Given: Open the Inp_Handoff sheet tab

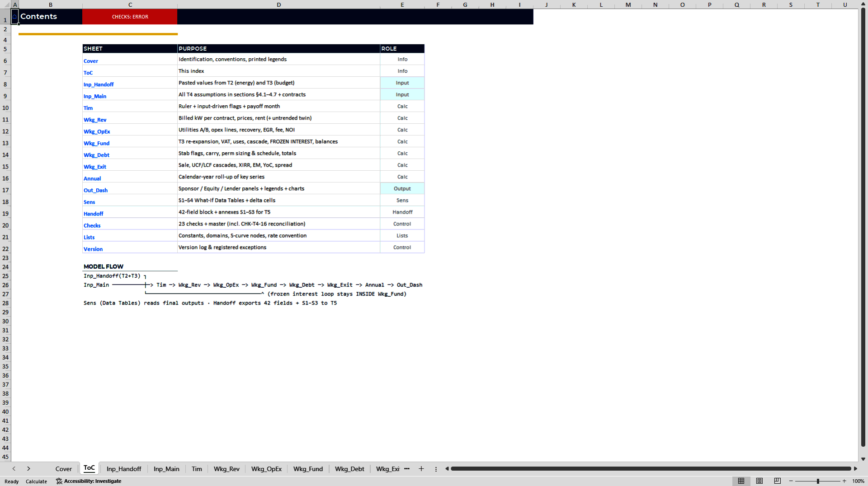Looking at the screenshot, I should coord(124,469).
